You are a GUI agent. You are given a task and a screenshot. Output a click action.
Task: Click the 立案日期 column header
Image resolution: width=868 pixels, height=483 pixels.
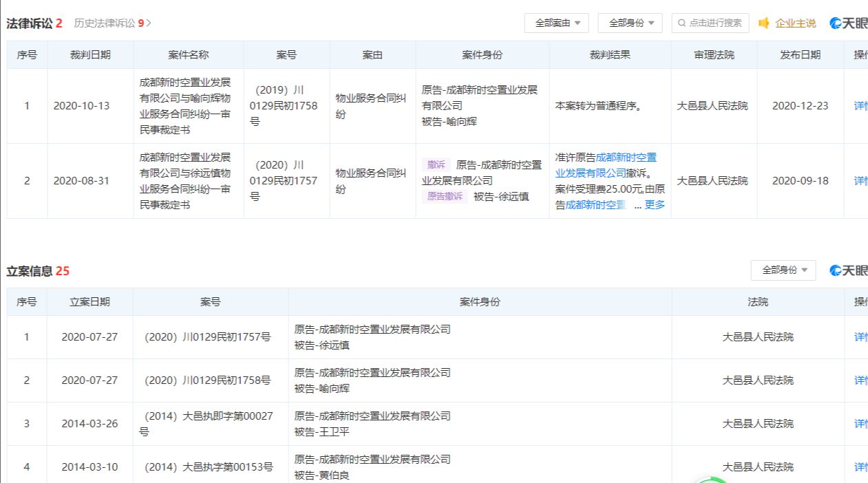point(89,302)
